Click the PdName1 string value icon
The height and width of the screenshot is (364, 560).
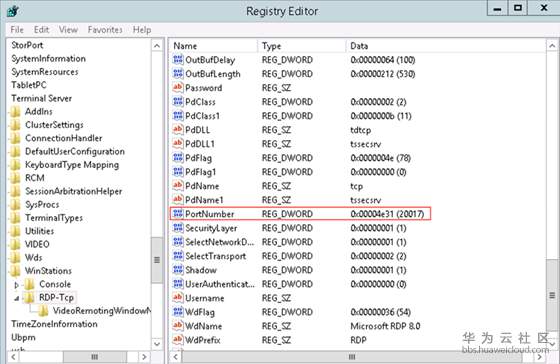tap(178, 200)
